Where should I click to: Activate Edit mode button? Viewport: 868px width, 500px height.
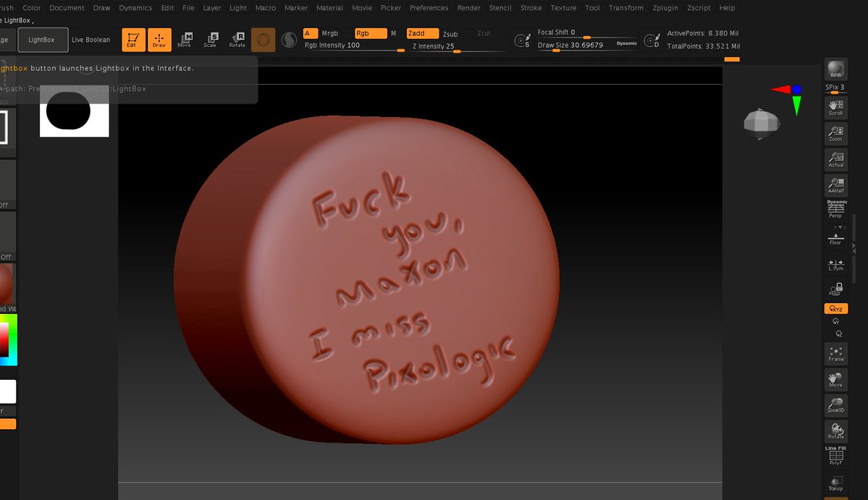(x=133, y=40)
